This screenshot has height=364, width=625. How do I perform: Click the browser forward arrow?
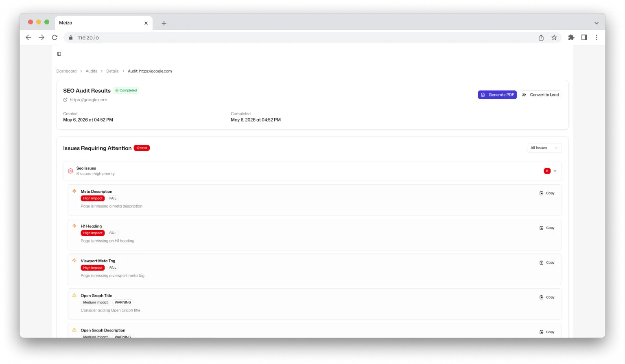(42, 37)
